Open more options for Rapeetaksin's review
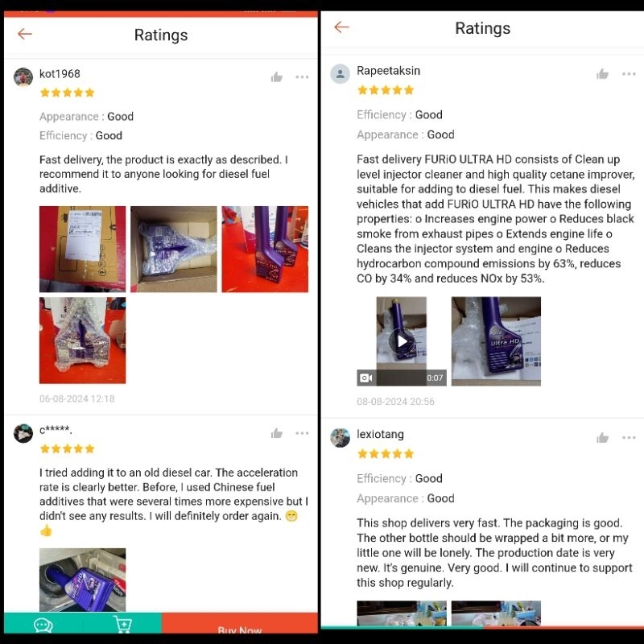 point(629,74)
